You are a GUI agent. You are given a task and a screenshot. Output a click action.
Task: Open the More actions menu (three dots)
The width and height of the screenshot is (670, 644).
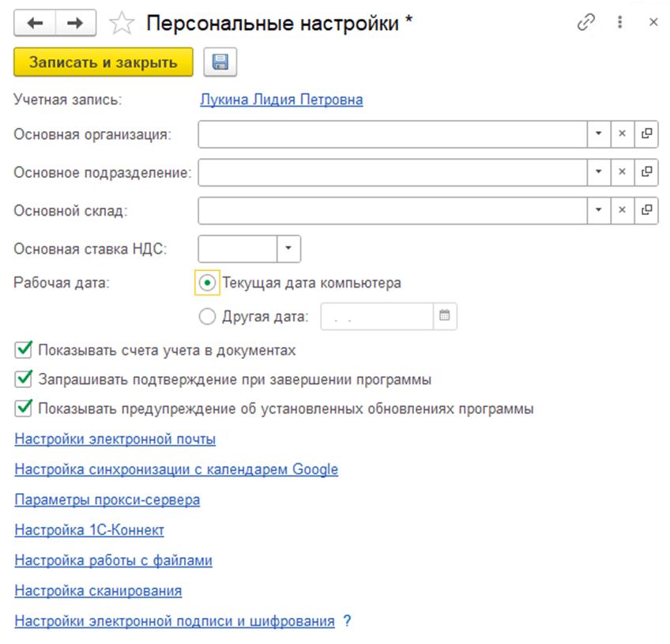click(x=620, y=23)
